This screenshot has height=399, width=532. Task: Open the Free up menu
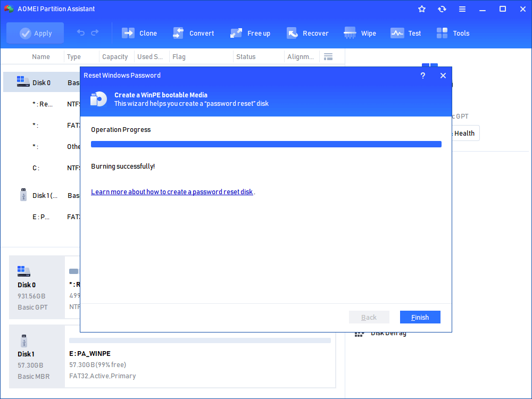[x=250, y=33]
